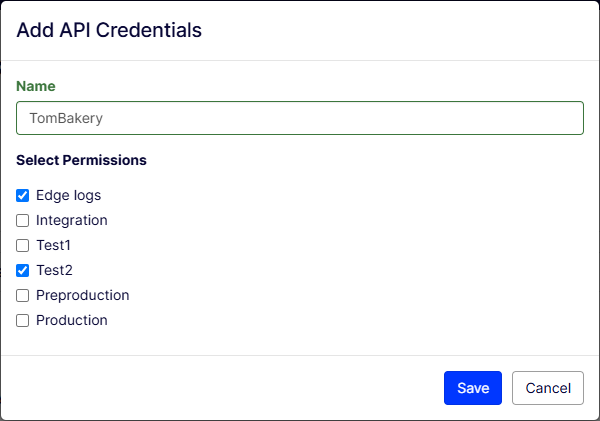Click the 'Add API Credentials' dialog title
Image resolution: width=600 pixels, height=421 pixels.
[x=109, y=30]
